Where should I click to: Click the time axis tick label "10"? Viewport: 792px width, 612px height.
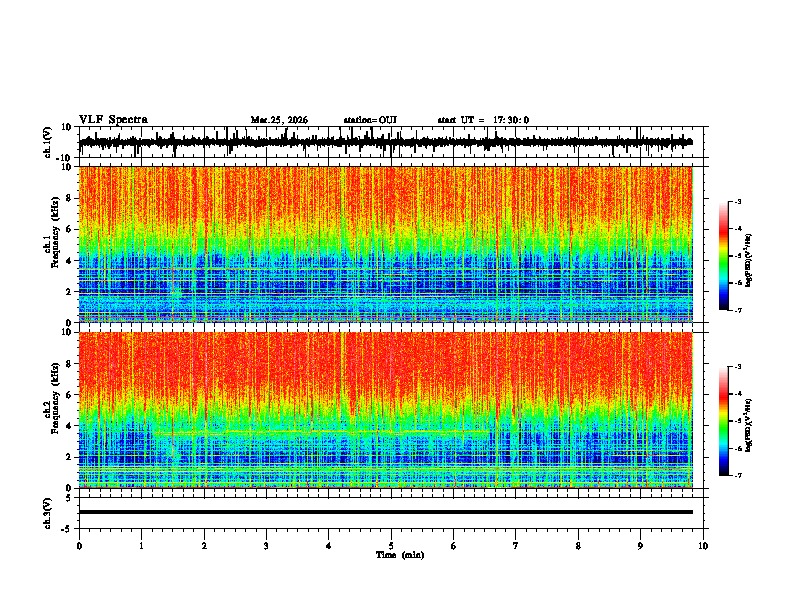(703, 546)
